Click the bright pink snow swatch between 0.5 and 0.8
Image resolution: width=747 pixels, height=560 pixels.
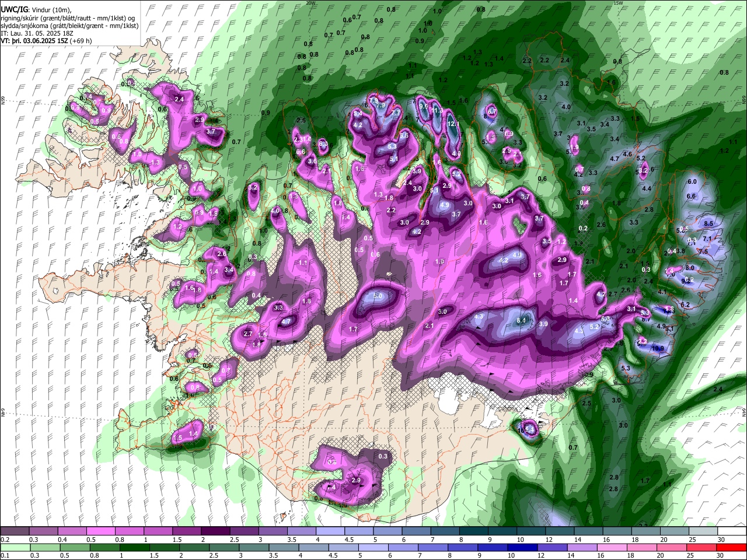pyautogui.click(x=100, y=531)
